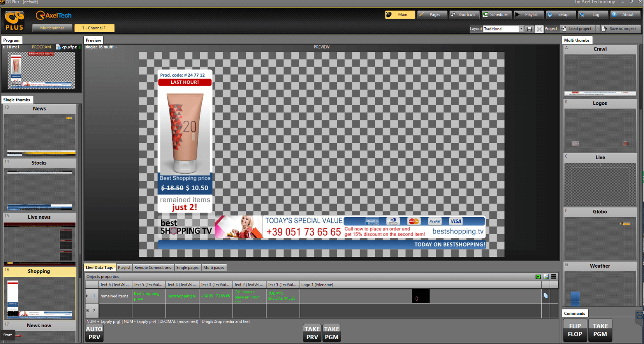Select the Shopping thumbnail in Single thumbs

click(x=39, y=298)
